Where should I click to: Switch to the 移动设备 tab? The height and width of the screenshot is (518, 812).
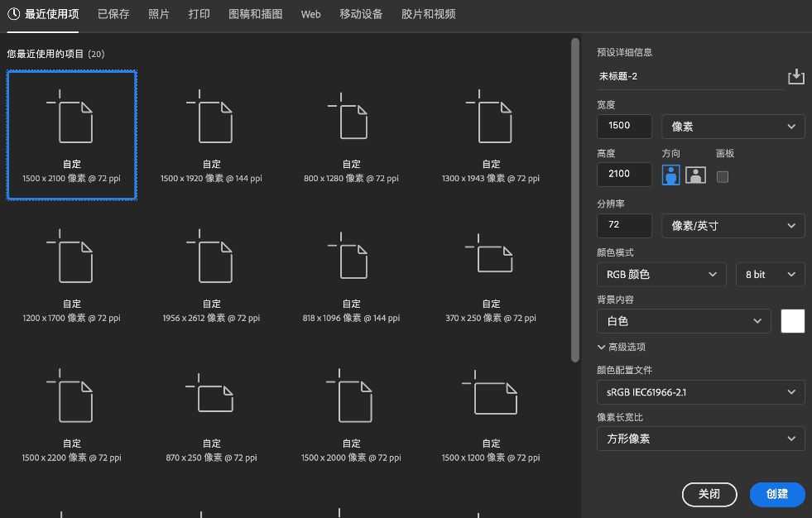click(x=361, y=15)
